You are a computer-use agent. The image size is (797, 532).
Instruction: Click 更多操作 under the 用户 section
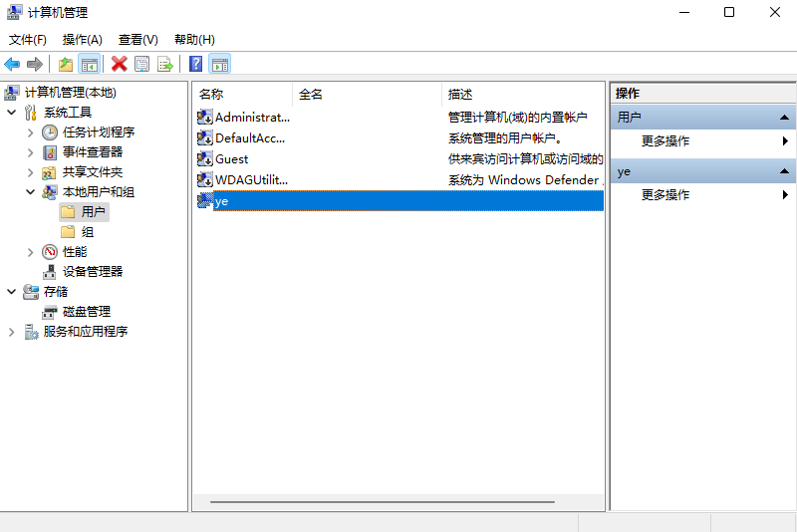coord(665,141)
